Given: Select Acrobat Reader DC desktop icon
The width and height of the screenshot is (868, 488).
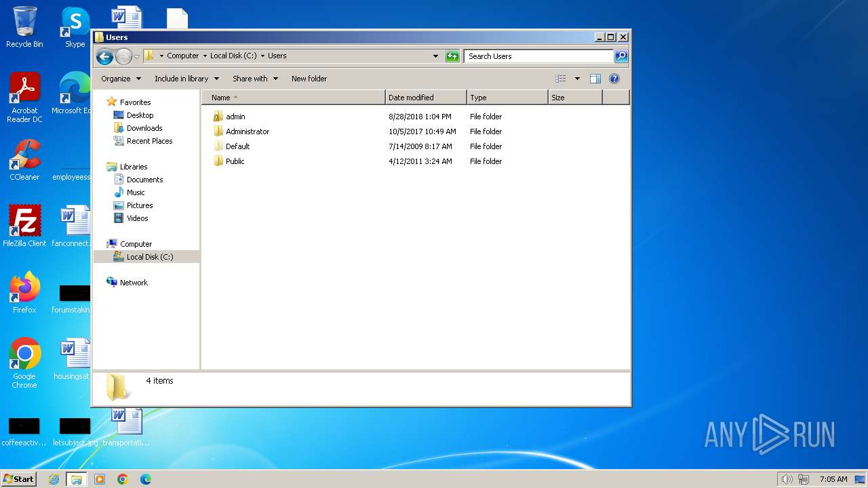Looking at the screenshot, I should point(24,98).
